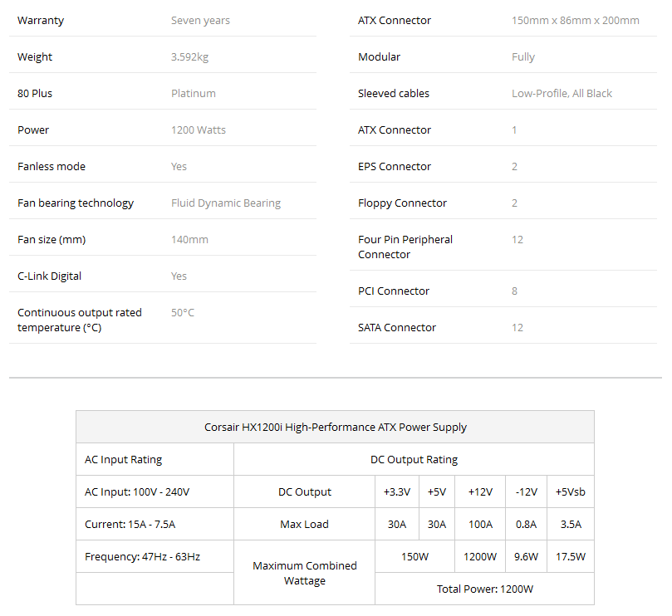This screenshot has width=672, height=616.
Task: Select the 'Total Power: 1200W' cell
Action: click(x=485, y=589)
